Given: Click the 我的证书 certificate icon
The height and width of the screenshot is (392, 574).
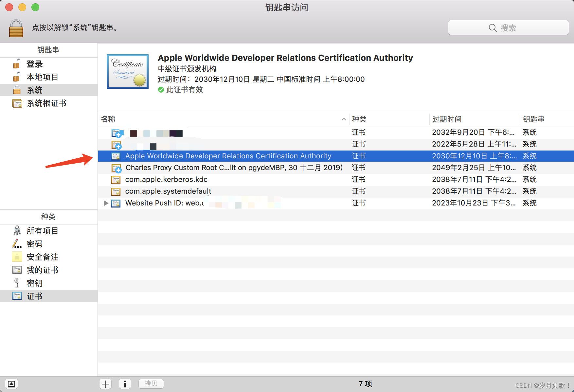Looking at the screenshot, I should coord(17,270).
